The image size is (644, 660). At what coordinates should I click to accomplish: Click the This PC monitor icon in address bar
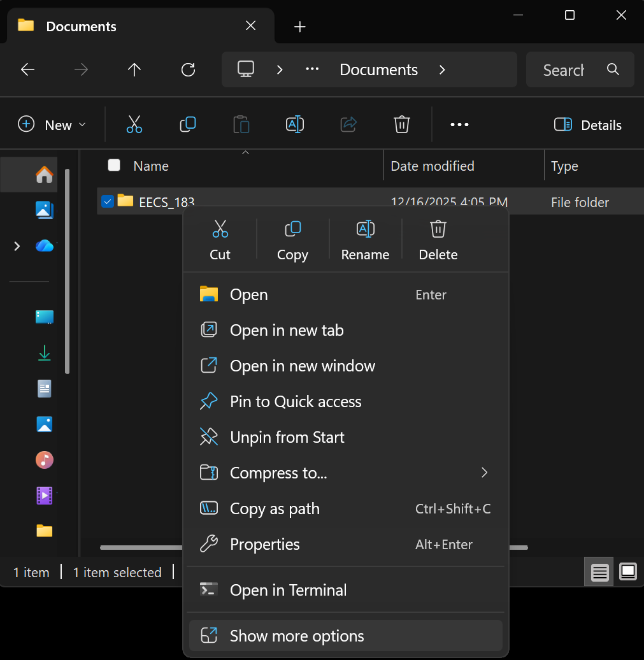tap(246, 69)
